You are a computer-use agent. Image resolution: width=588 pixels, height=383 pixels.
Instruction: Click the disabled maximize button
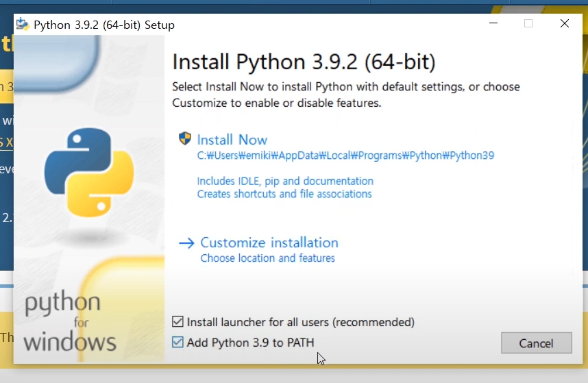tap(528, 23)
